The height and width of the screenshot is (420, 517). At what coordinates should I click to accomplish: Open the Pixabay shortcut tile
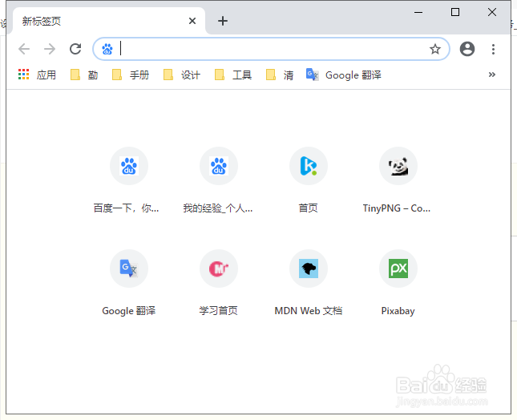(x=398, y=283)
